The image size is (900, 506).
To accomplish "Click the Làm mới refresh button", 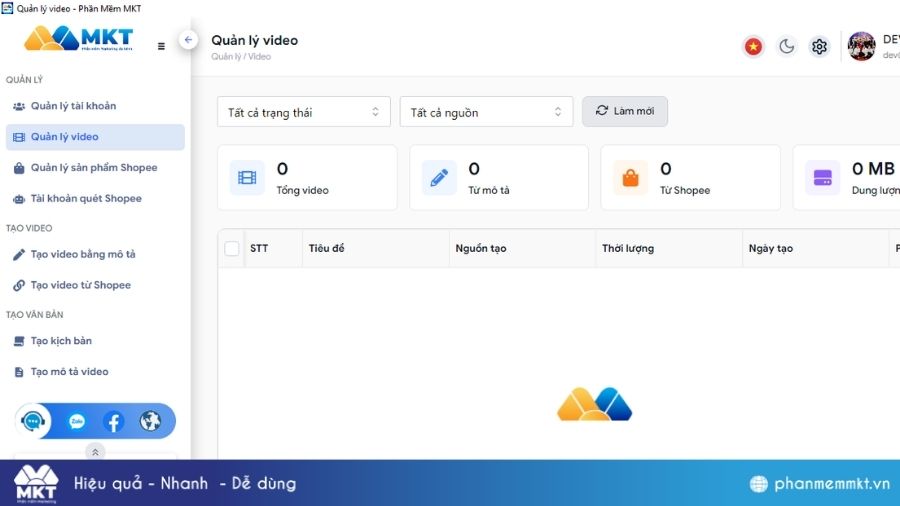I will pyautogui.click(x=624, y=111).
